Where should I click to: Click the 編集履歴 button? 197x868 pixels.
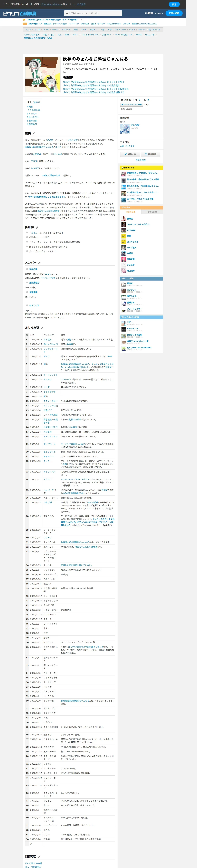coord(150,154)
